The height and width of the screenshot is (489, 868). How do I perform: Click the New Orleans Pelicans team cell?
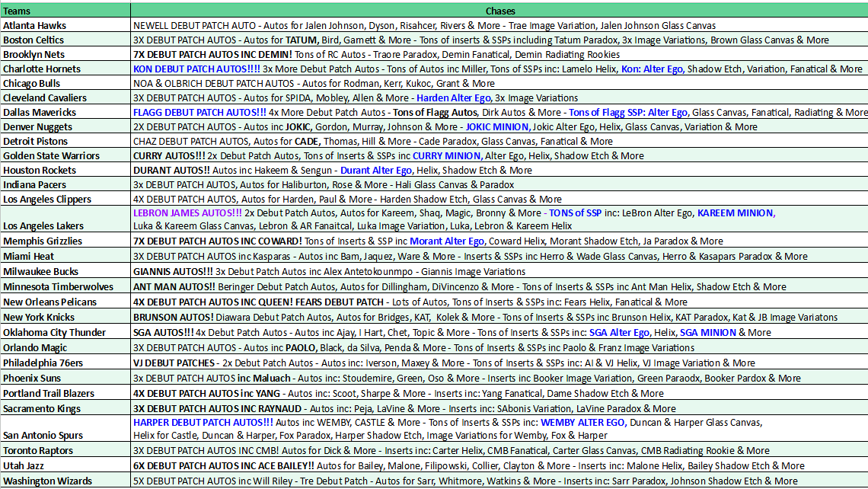click(65, 302)
